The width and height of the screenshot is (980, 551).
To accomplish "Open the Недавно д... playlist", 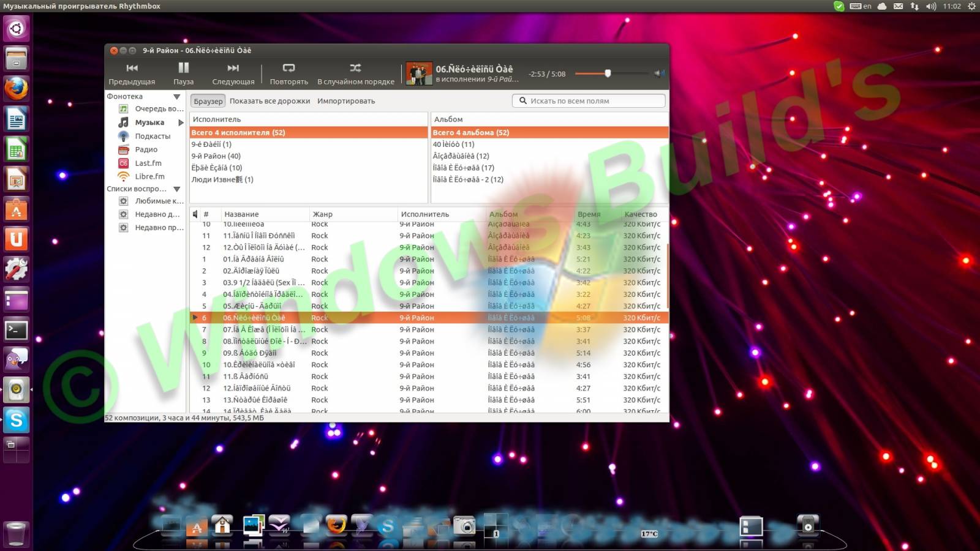I will (150, 214).
